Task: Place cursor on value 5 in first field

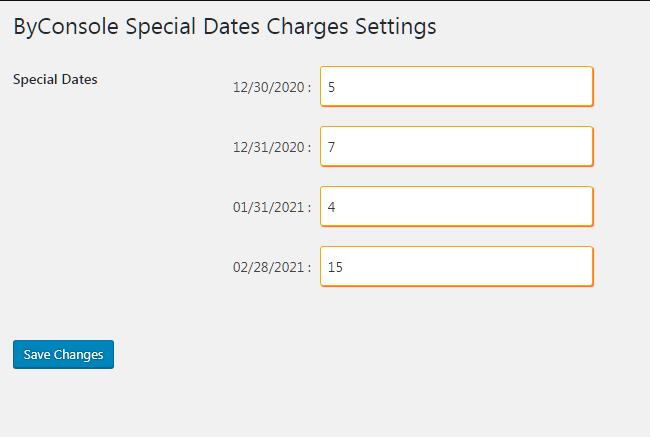Action: point(331,87)
